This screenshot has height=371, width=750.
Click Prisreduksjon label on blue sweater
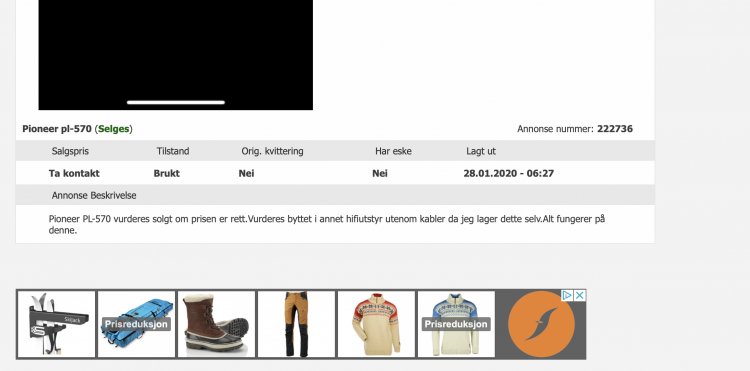pos(456,324)
